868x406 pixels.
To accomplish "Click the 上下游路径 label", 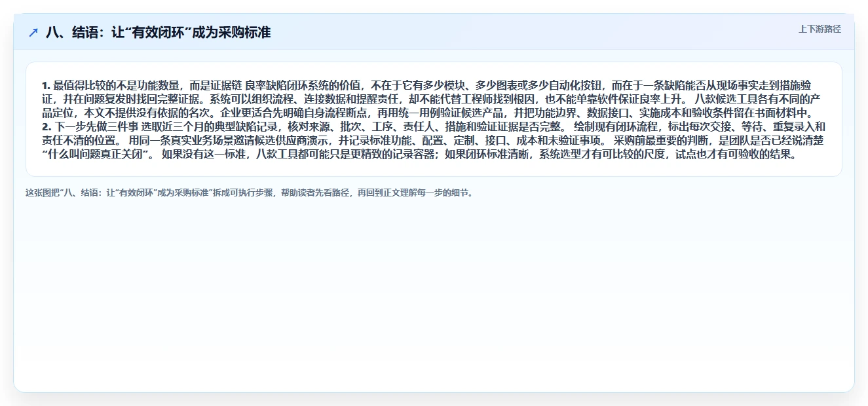I will pyautogui.click(x=820, y=29).
